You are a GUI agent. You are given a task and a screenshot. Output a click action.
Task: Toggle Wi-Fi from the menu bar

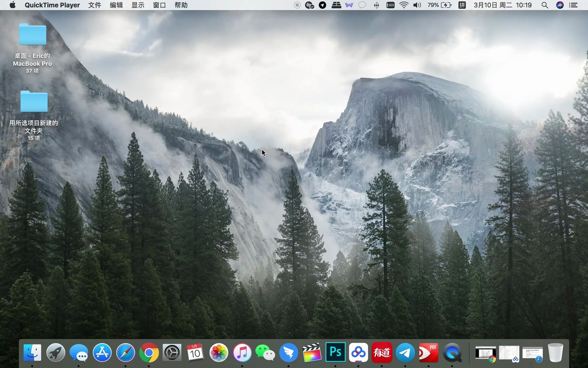(x=403, y=5)
